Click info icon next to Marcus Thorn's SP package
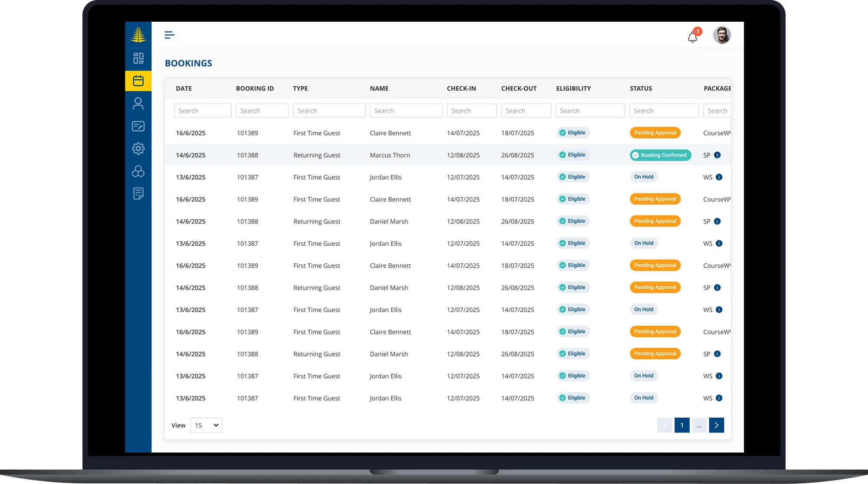Screen dimensions: 868x484 pos(717,155)
